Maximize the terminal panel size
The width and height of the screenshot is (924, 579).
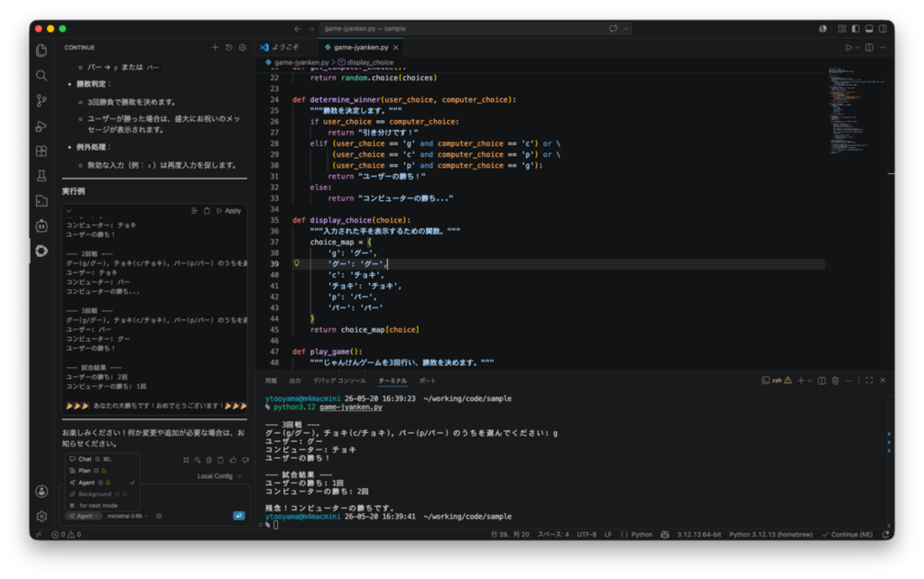pos(869,381)
